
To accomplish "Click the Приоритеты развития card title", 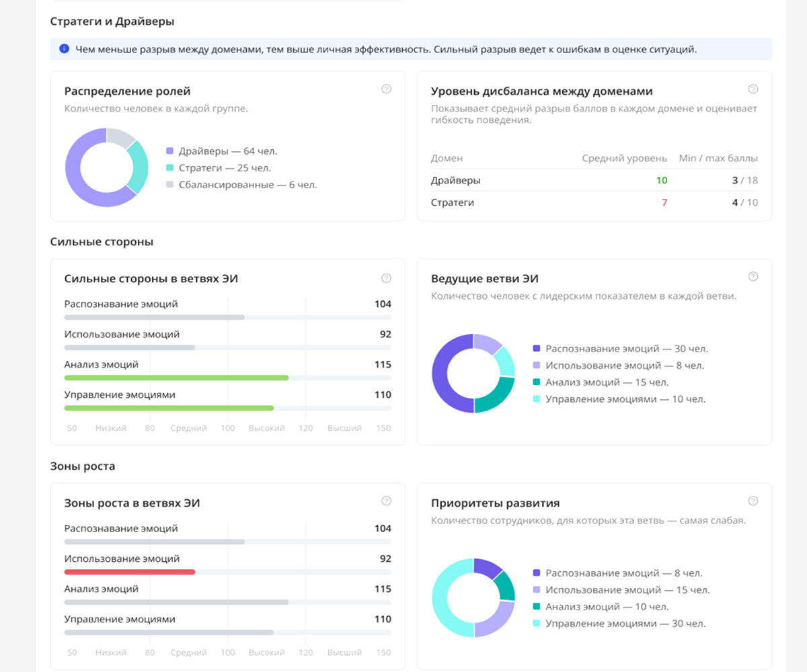I will [x=495, y=503].
